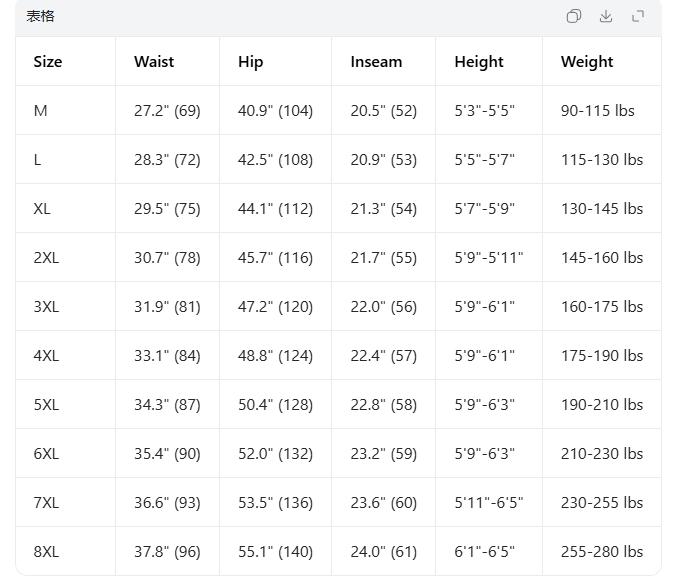Select the Size column header

[48, 62]
